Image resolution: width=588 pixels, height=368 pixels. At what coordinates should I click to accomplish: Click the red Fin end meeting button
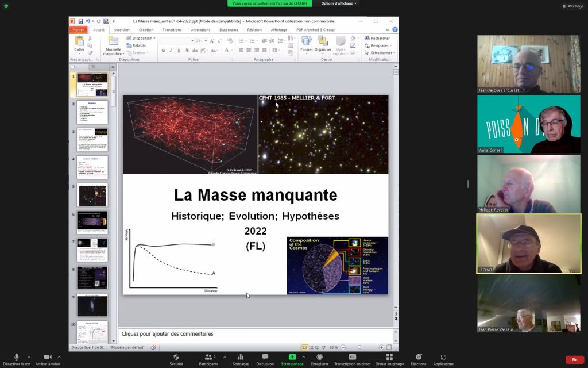tap(574, 360)
